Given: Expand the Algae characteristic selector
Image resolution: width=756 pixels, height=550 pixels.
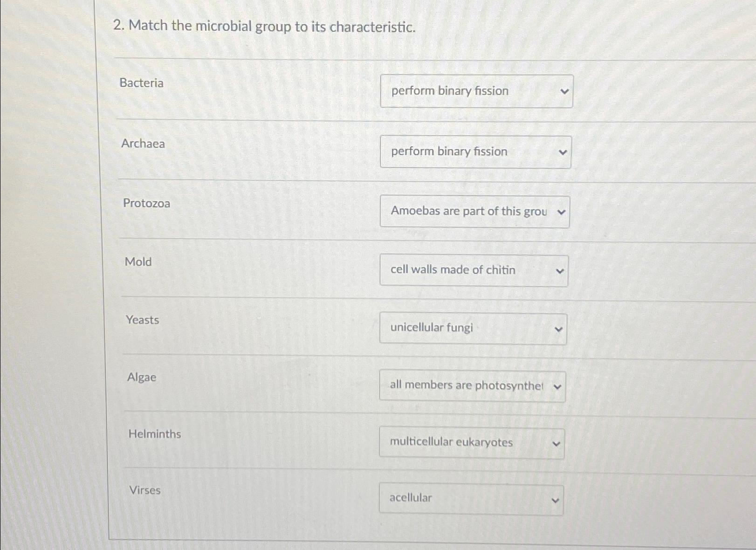Looking at the screenshot, I should (472, 386).
